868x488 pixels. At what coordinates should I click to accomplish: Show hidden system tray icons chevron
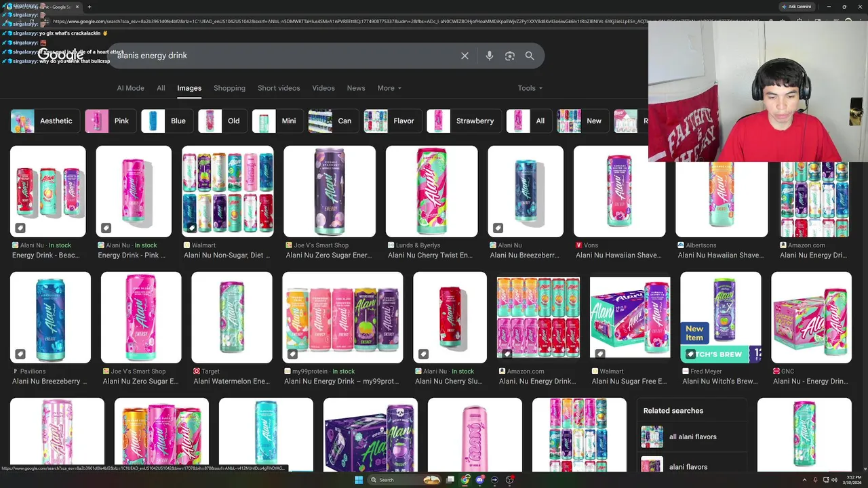point(805,480)
